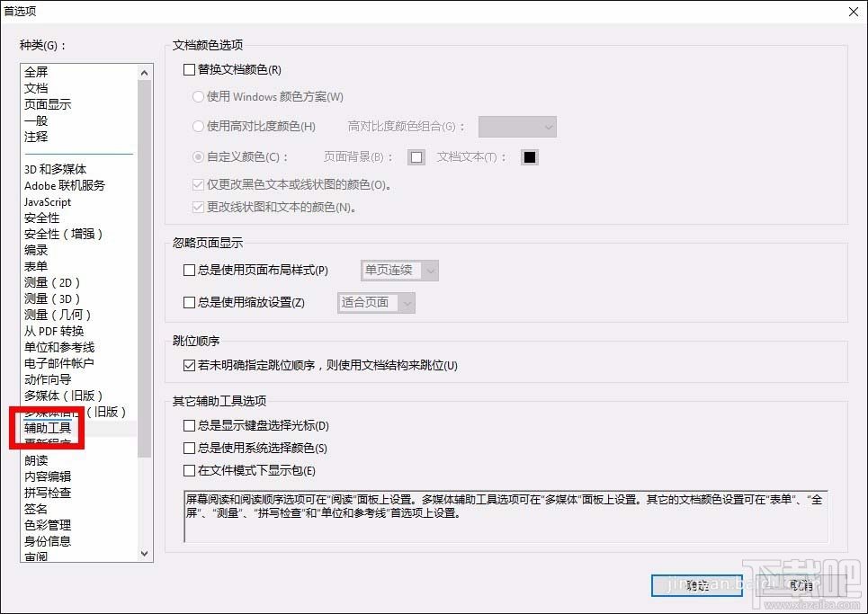Check 总是显示键盘选择光标
Viewport: 868px width, 614px height.
(x=188, y=425)
